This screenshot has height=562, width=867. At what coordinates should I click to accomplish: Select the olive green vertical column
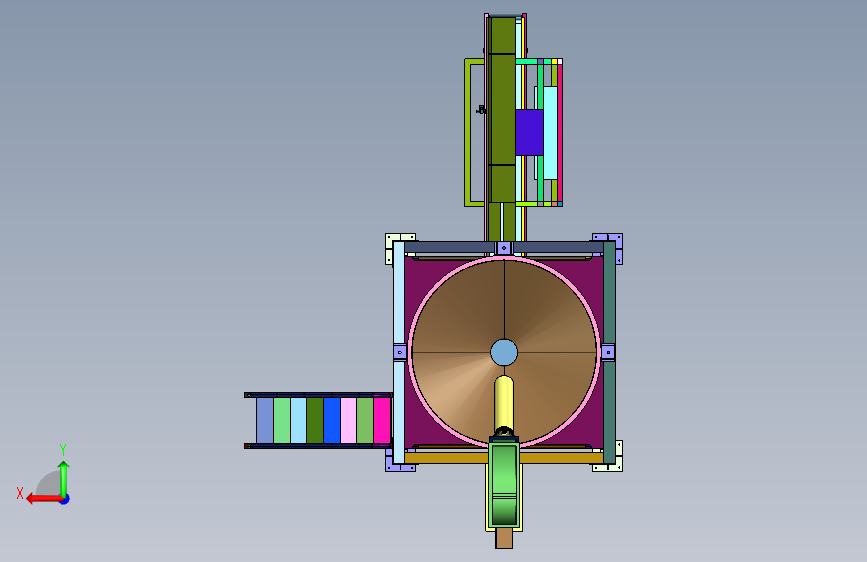point(503,110)
